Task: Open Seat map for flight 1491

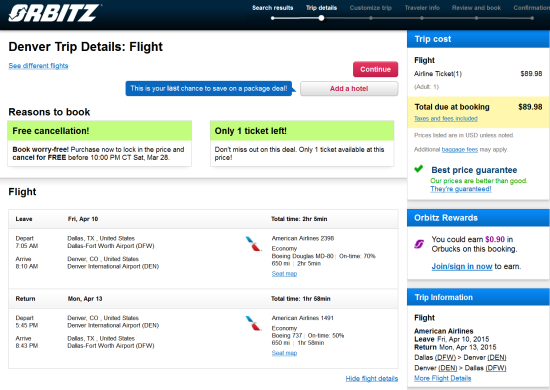Action: point(284,353)
